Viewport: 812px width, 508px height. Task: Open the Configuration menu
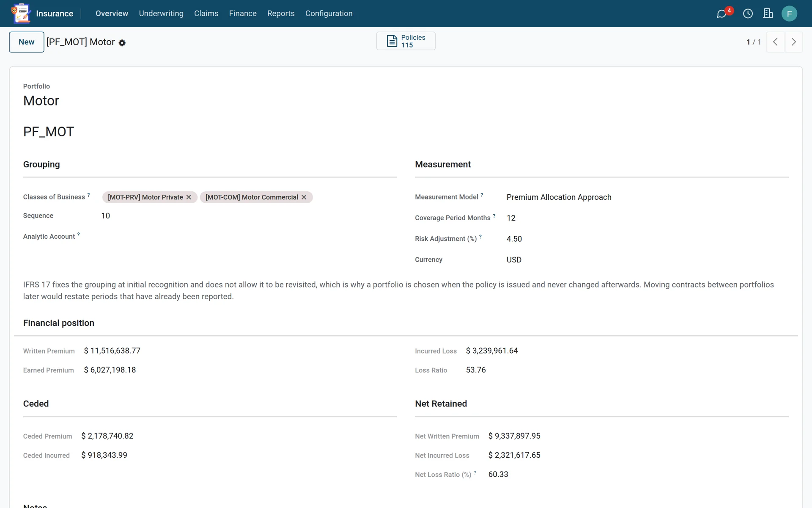[329, 14]
